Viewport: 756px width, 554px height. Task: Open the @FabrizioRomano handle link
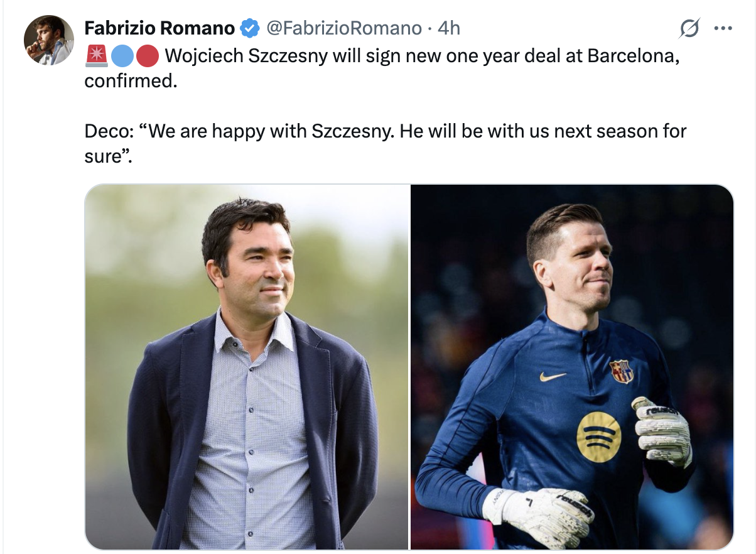pos(343,28)
